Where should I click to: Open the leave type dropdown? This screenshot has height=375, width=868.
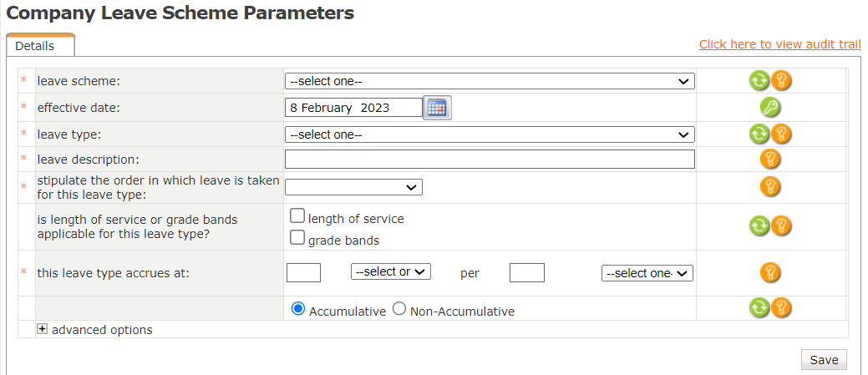(x=490, y=134)
